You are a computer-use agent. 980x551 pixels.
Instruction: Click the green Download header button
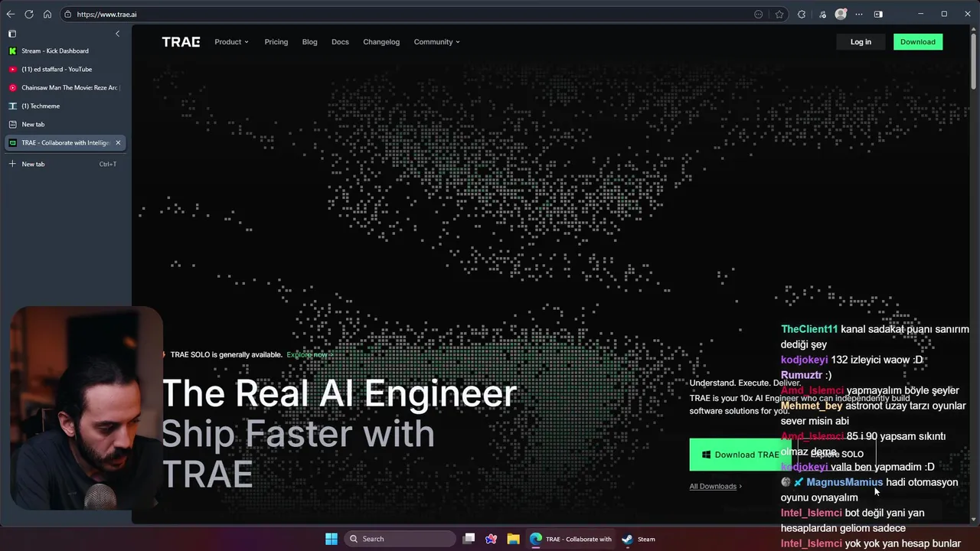tap(918, 42)
